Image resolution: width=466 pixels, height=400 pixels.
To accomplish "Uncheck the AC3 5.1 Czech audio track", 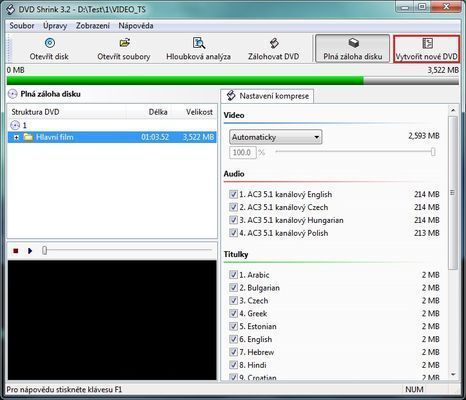I will tap(233, 207).
